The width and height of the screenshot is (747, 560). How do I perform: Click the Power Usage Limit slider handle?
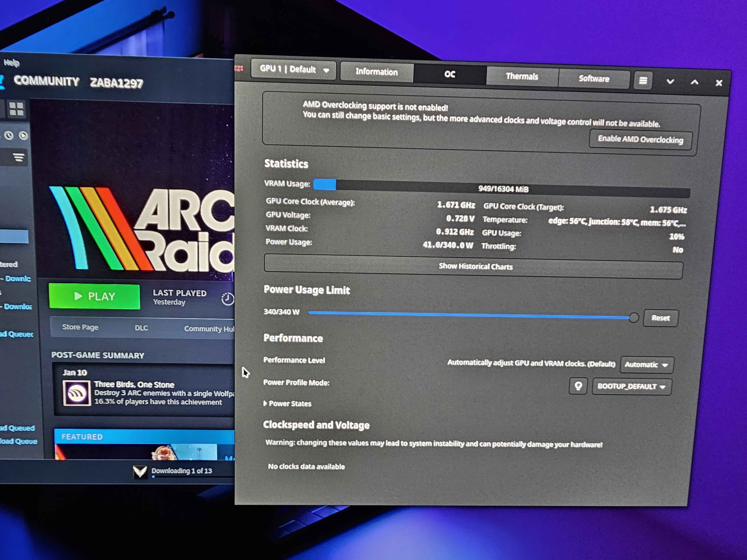click(x=633, y=317)
